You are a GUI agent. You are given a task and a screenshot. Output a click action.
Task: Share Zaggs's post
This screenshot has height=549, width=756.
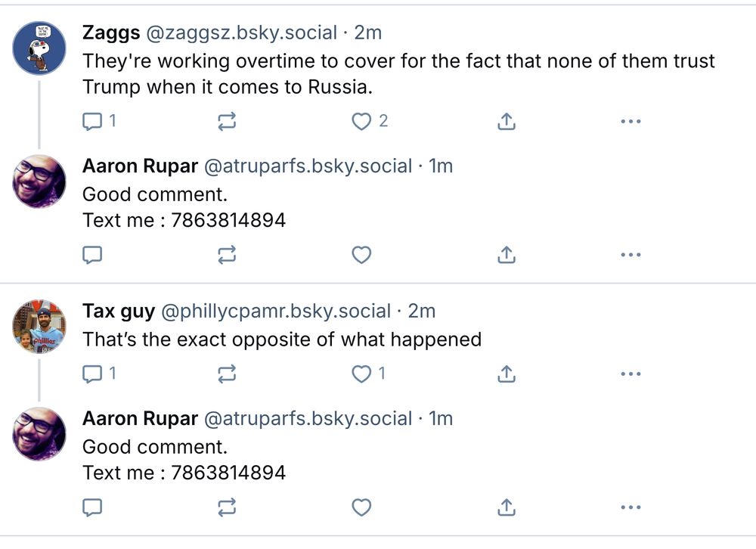pyautogui.click(x=506, y=121)
